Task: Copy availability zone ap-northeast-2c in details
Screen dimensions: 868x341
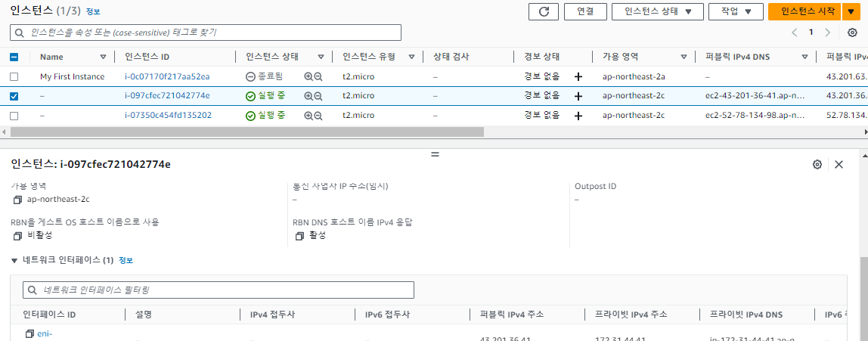Action: 17,200
